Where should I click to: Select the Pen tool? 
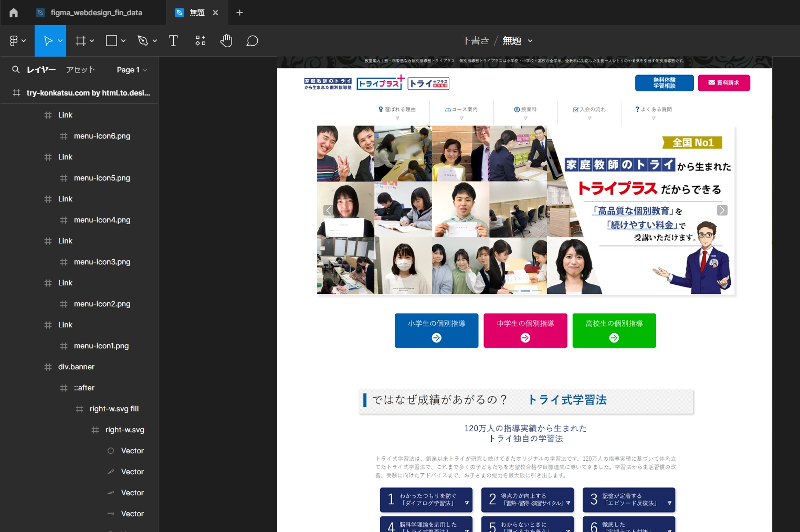(143, 40)
